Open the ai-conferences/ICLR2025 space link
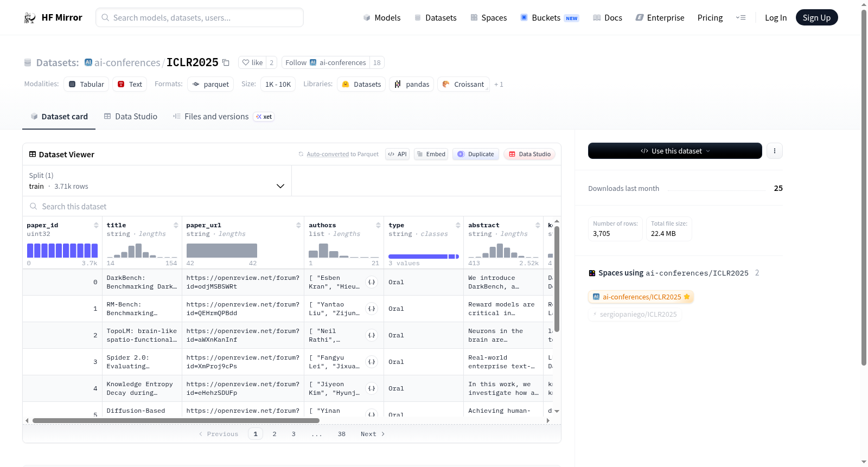This screenshot has height=467, width=868. [641, 297]
